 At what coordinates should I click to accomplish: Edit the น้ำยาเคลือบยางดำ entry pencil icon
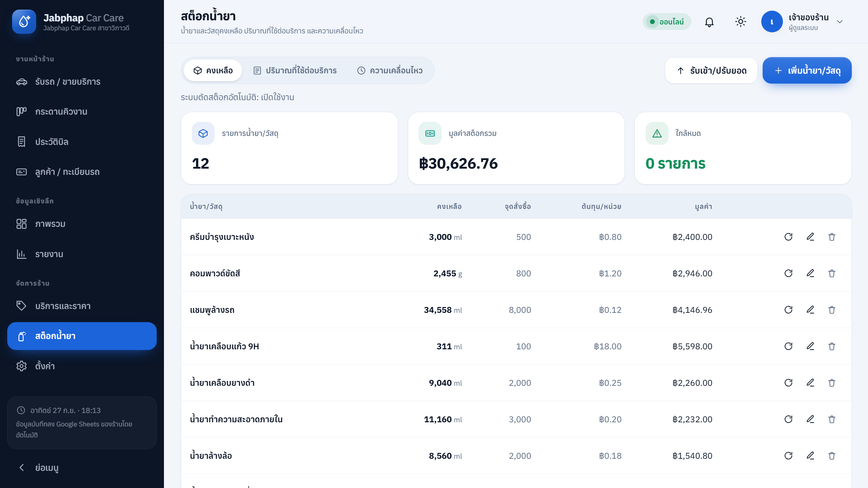click(810, 383)
